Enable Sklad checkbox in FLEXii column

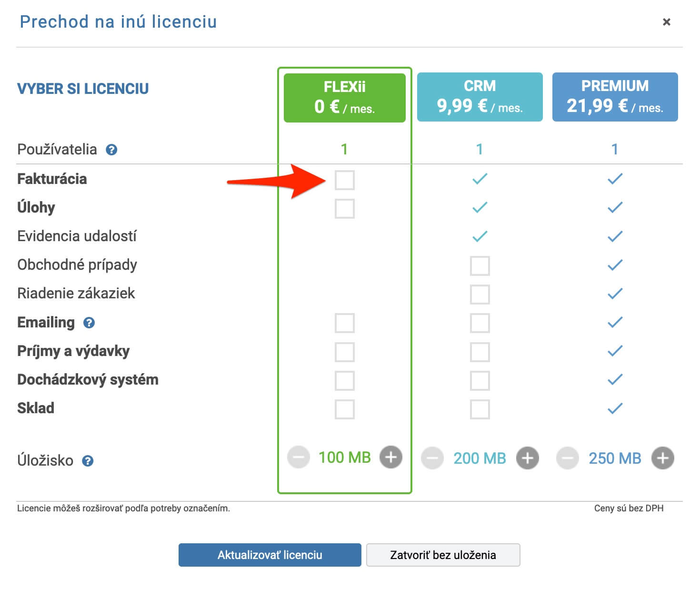345,409
